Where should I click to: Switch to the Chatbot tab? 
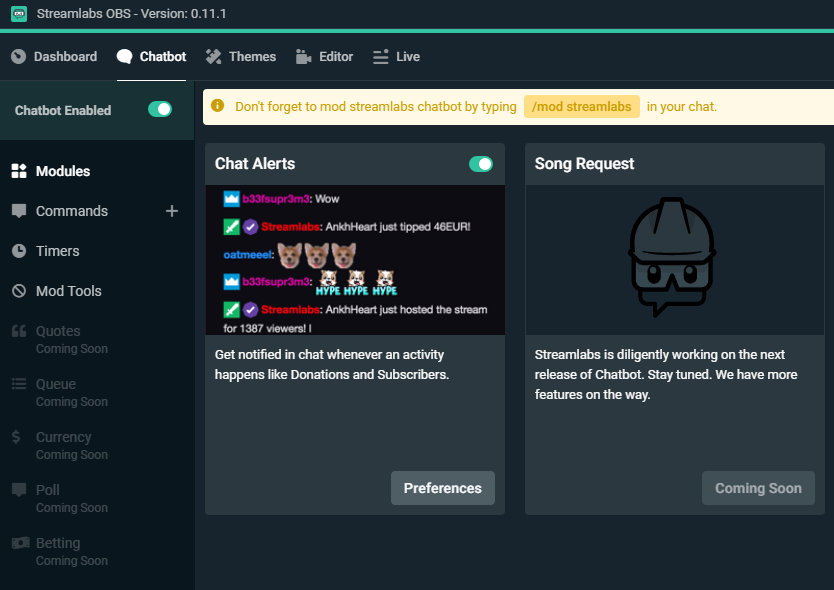click(152, 56)
